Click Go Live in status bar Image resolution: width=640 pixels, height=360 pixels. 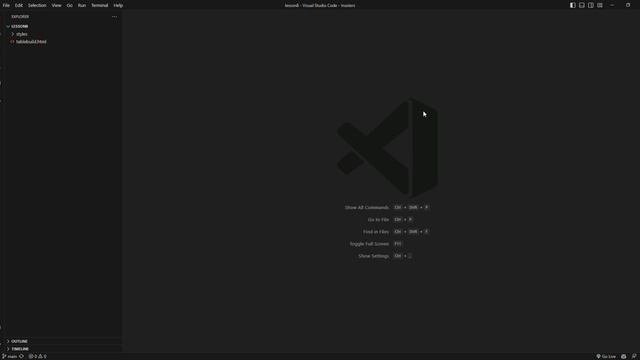point(606,356)
